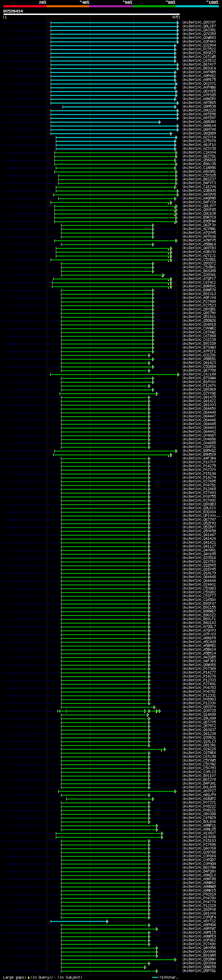222x980 pixels.
Task: Select the UniRef100_A6N104 label
Action: [199, 126]
